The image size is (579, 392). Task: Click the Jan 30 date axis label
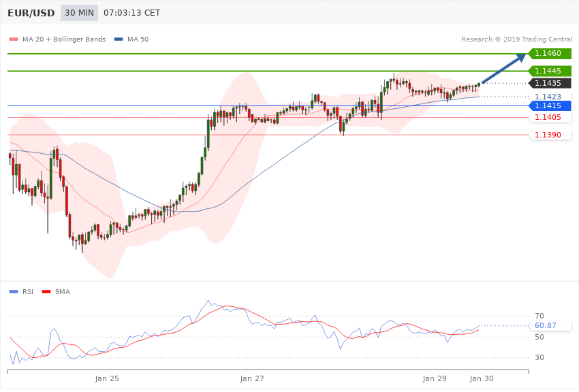(x=482, y=378)
